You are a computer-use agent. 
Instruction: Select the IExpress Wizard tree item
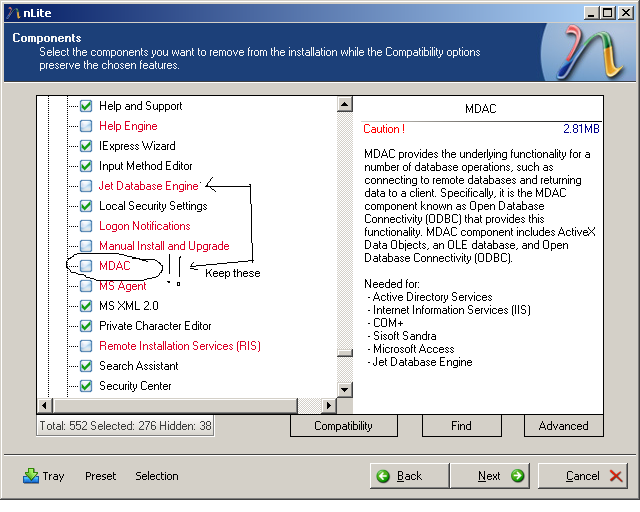[x=137, y=146]
